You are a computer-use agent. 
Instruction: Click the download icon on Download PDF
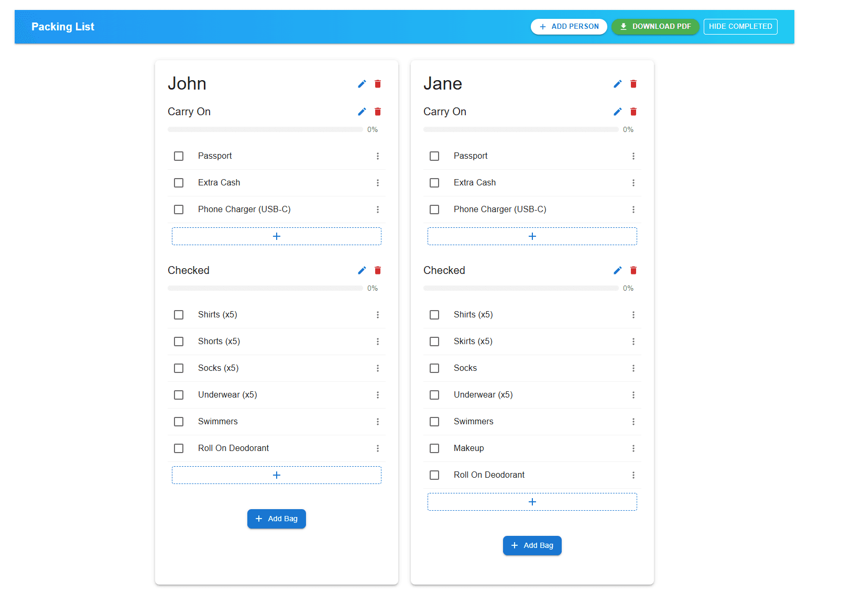(624, 26)
